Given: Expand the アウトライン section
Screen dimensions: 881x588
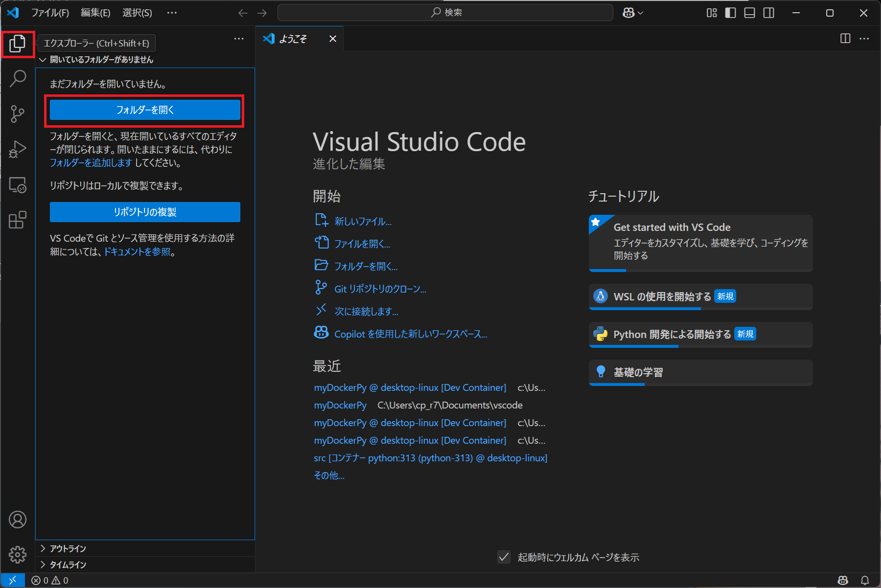Looking at the screenshot, I should (145, 548).
